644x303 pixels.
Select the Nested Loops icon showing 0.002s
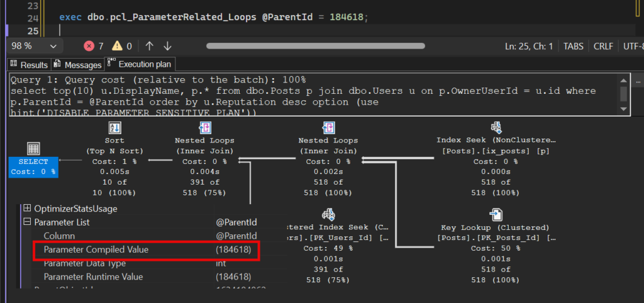328,128
